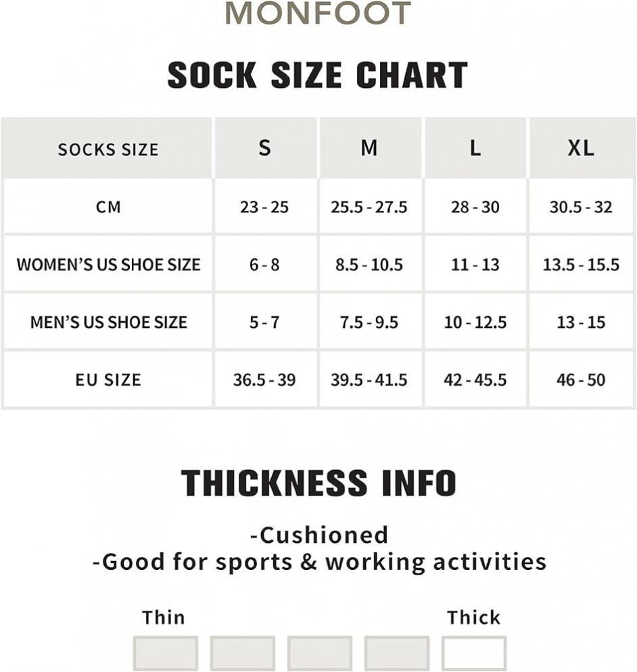637x672 pixels.
Task: Click the EU SIZE row label
Action: click(108, 380)
